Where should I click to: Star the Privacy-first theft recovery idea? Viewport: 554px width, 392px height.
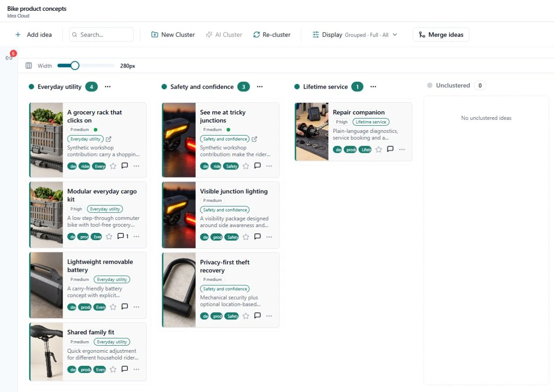click(246, 316)
